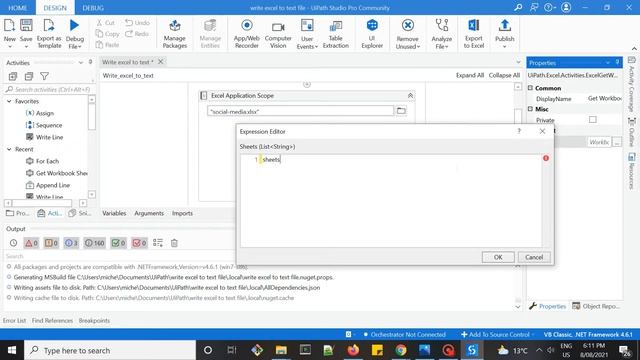Switch to the HOME tab
This screenshot has height=360, width=640.
pyautogui.click(x=18, y=8)
